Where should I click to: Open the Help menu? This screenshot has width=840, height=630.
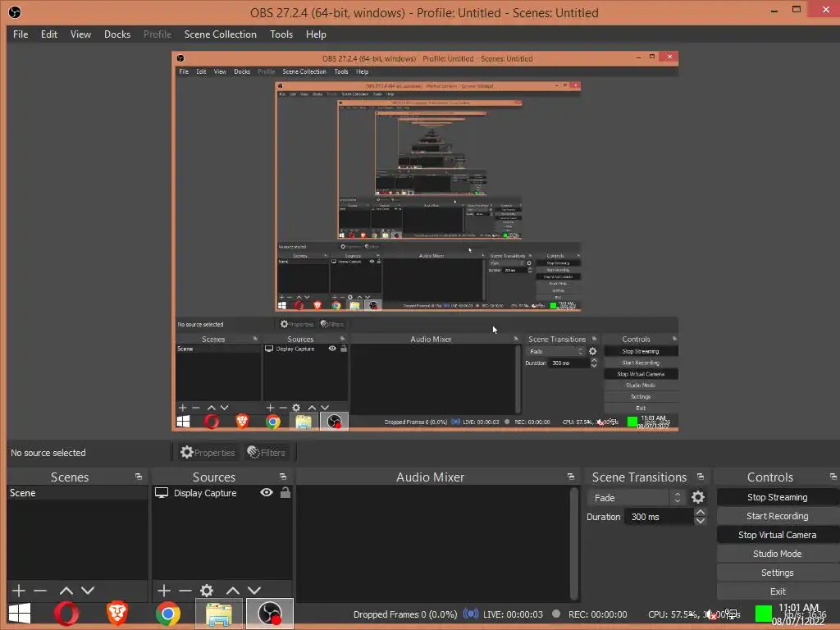(316, 34)
